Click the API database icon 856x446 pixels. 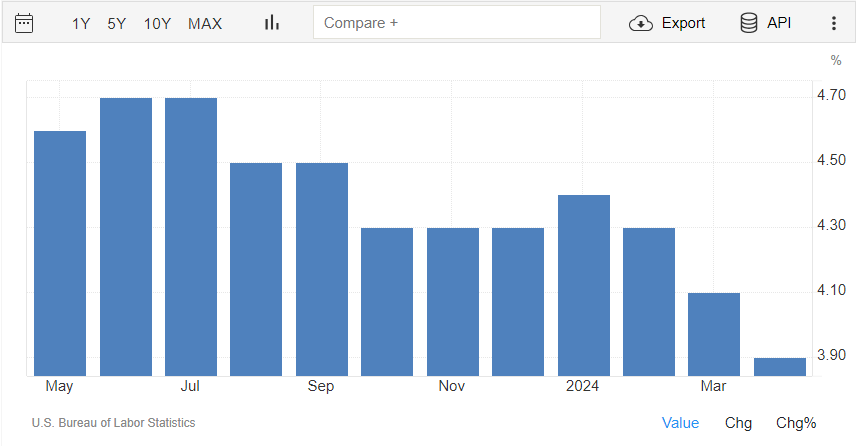pyautogui.click(x=748, y=23)
